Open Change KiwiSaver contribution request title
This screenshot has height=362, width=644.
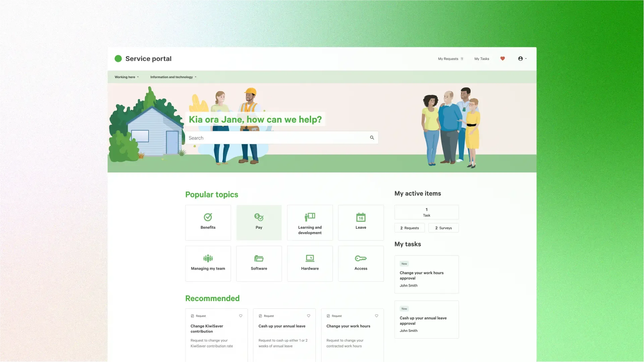tap(207, 329)
